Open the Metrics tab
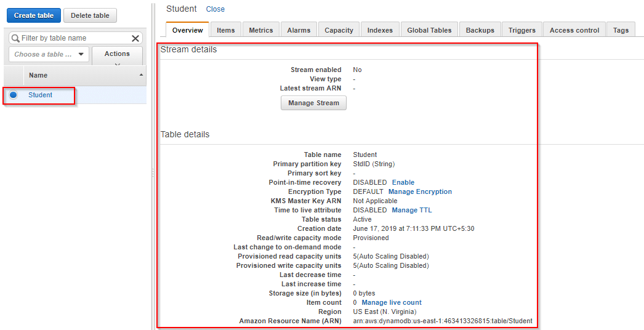 (x=261, y=30)
